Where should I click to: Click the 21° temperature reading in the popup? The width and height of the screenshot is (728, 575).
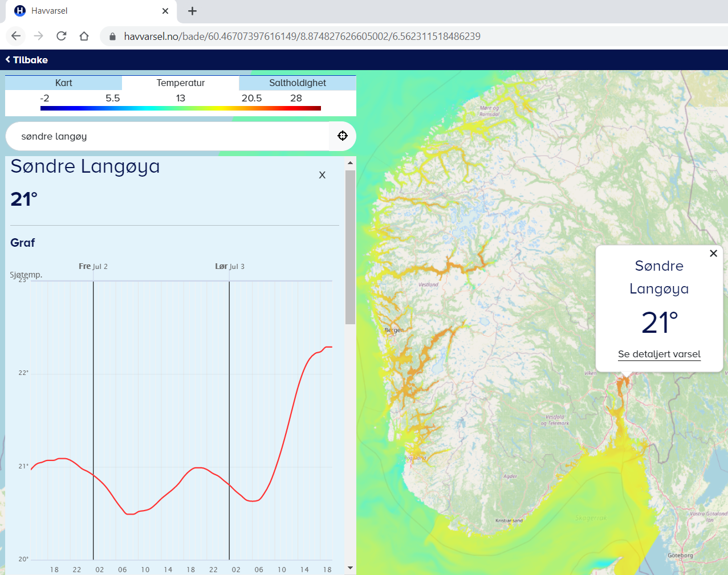(659, 323)
